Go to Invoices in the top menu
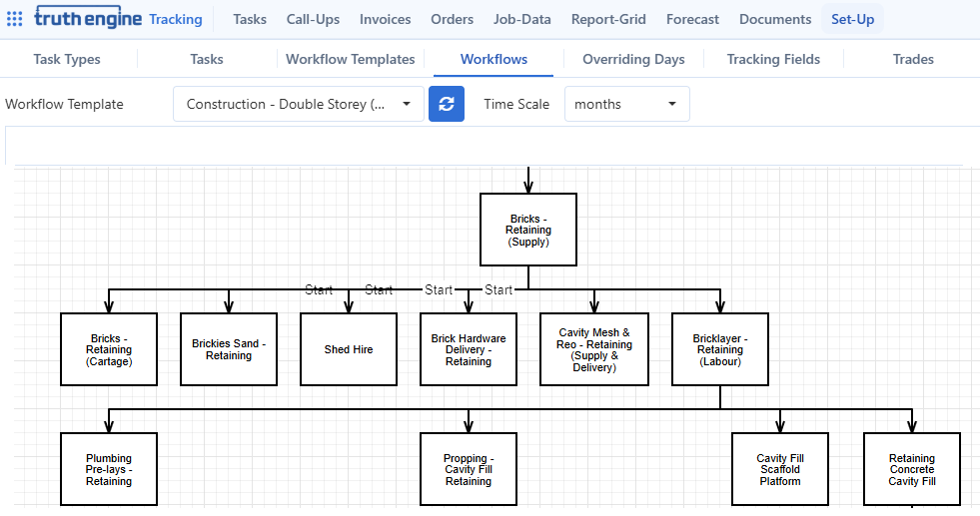The height and width of the screenshot is (516, 980). pos(385,19)
